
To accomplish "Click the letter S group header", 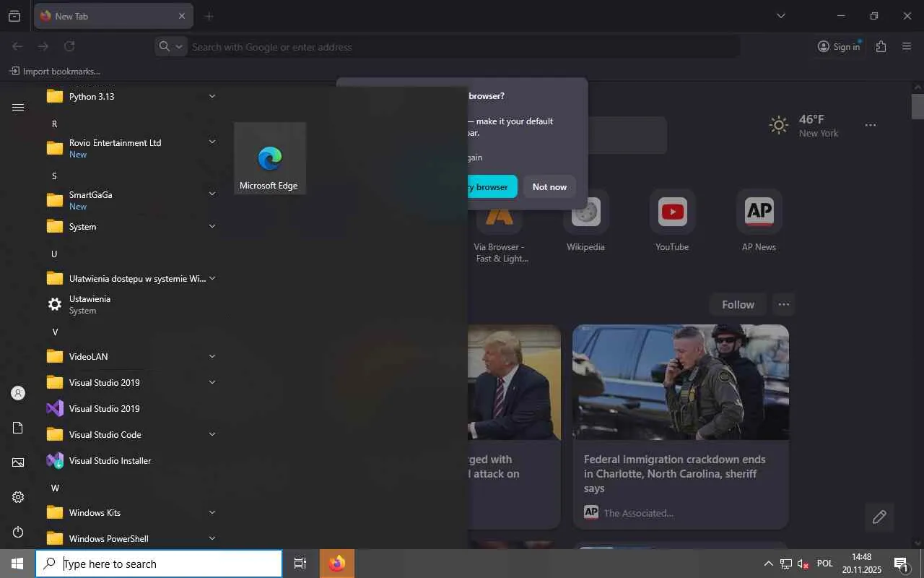I will coord(54,176).
